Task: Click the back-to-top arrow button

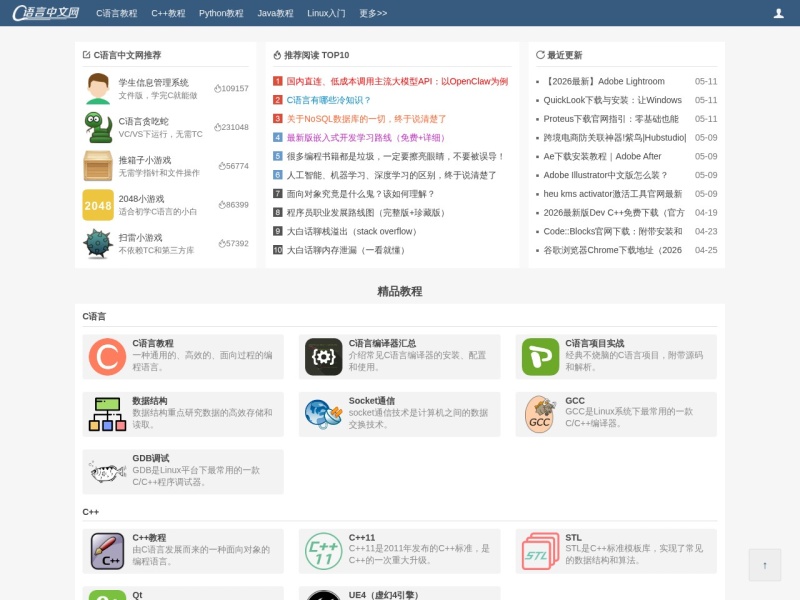Action: 764,565
